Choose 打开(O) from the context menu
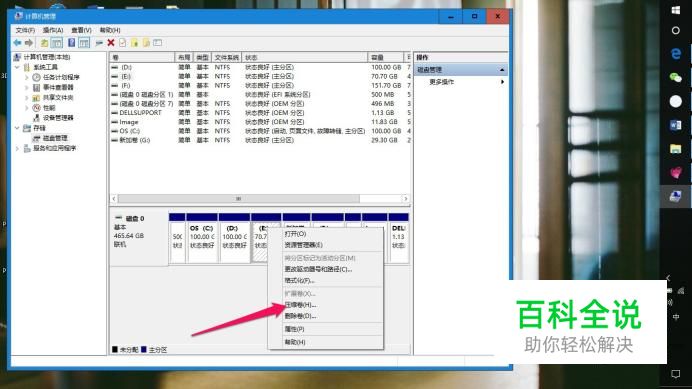The height and width of the screenshot is (389, 692). [326, 234]
